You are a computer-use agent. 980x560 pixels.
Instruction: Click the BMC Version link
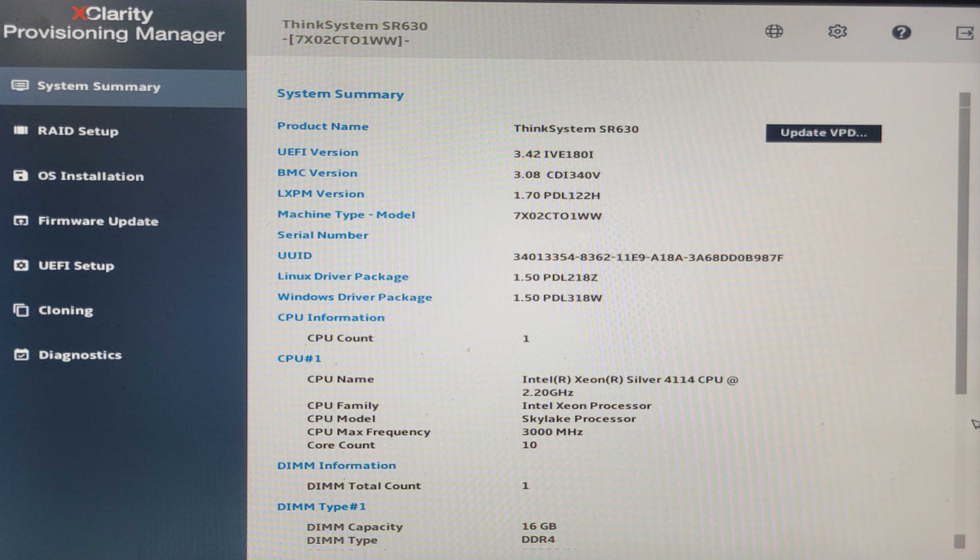(317, 173)
